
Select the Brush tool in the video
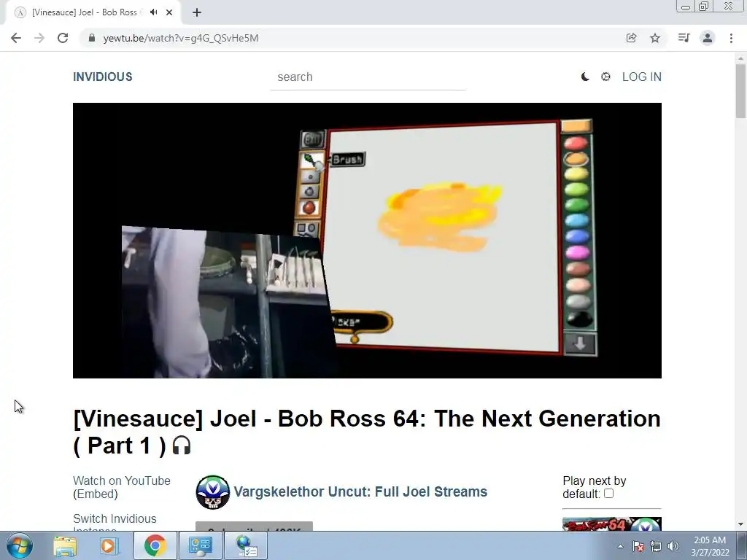(311, 160)
